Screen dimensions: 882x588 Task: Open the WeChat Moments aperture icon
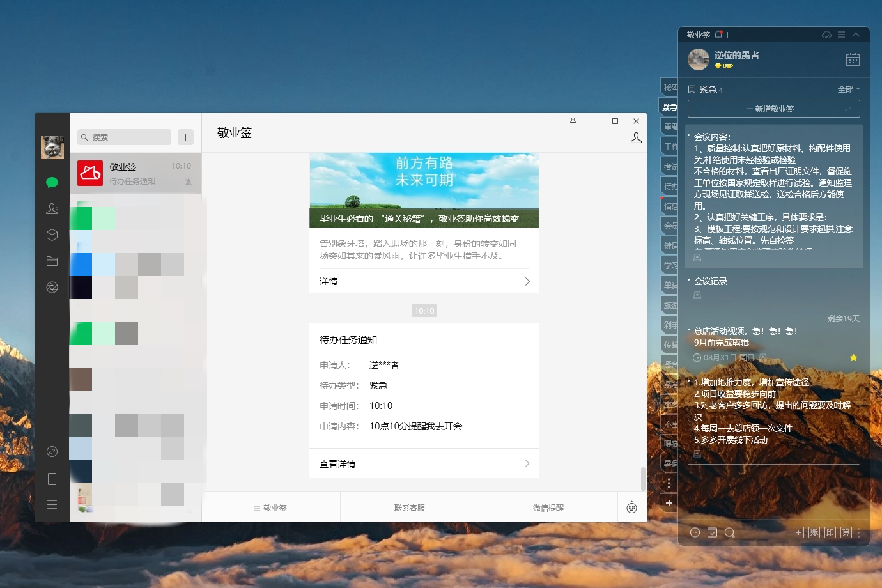pos(52,287)
